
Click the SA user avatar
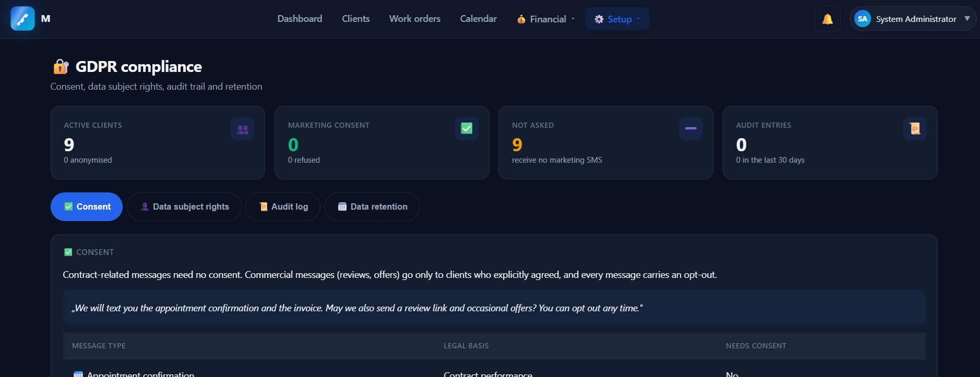(863, 19)
